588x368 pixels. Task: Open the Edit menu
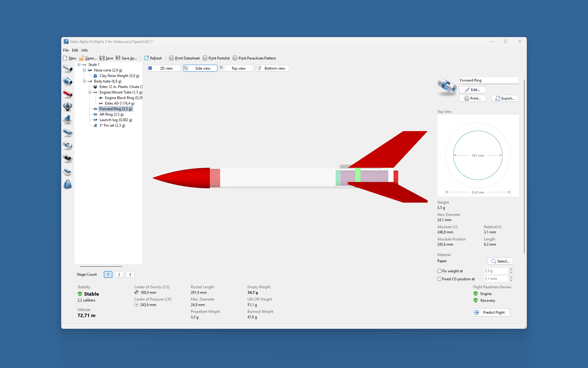[x=75, y=50]
